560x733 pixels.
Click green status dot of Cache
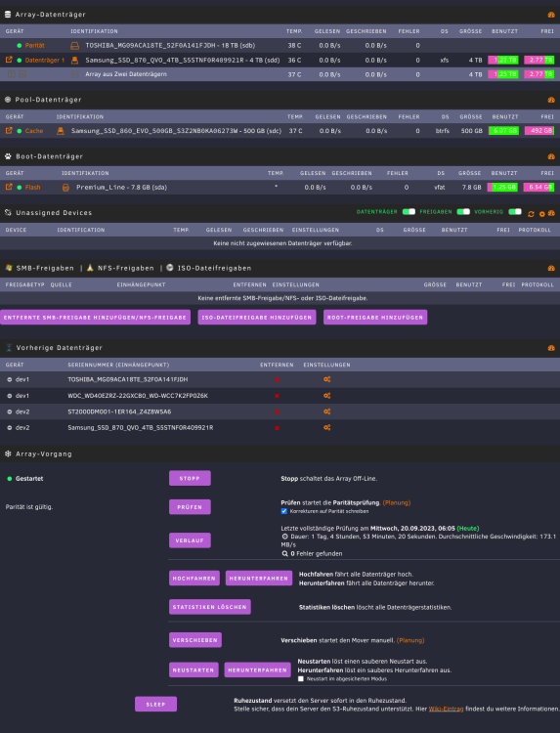(x=20, y=131)
